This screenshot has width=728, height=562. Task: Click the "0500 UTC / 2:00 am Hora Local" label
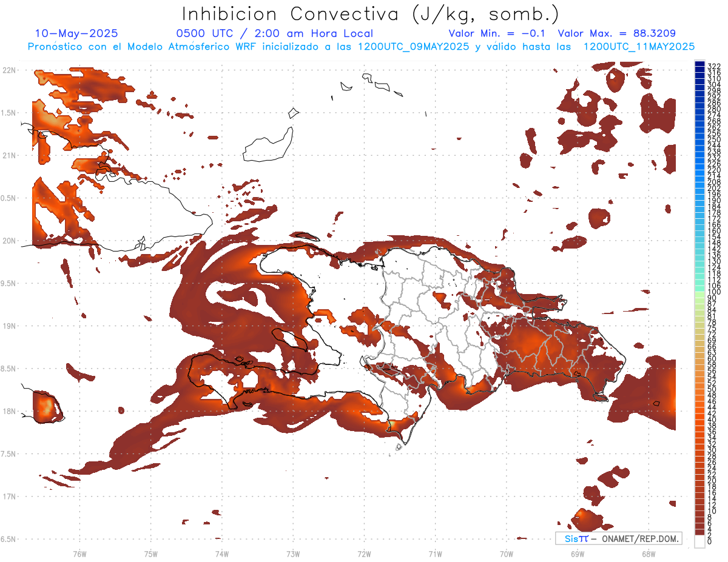[274, 33]
